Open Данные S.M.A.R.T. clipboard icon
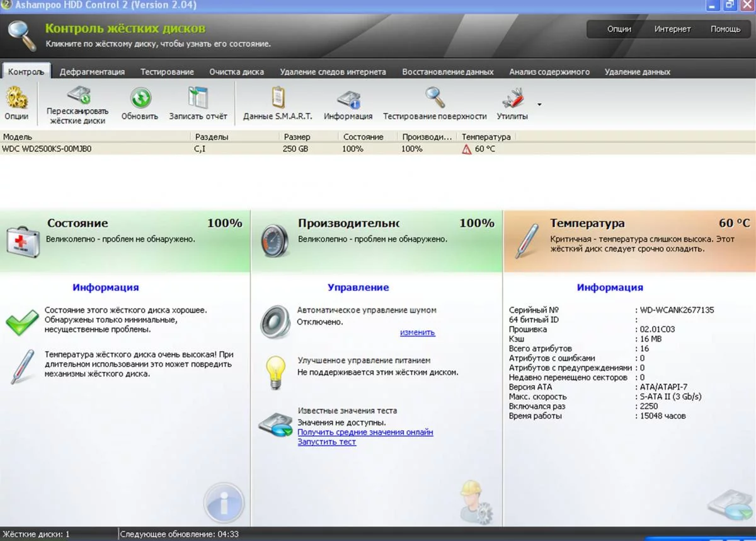Screen dimensions: 756x541 click(x=278, y=98)
